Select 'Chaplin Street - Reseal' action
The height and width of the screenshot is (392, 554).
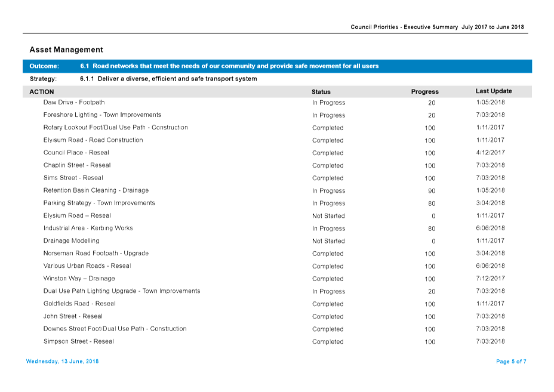[x=77, y=165]
